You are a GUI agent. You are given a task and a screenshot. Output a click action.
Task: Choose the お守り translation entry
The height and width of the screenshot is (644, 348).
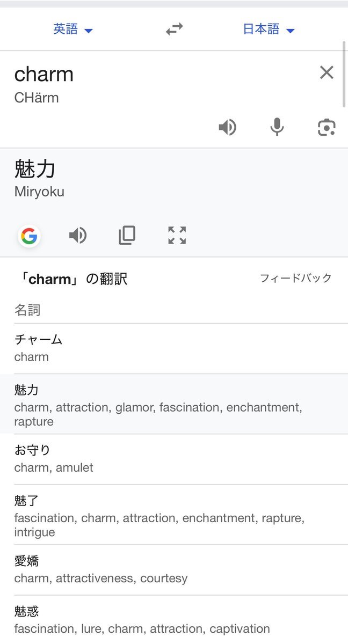click(x=174, y=459)
